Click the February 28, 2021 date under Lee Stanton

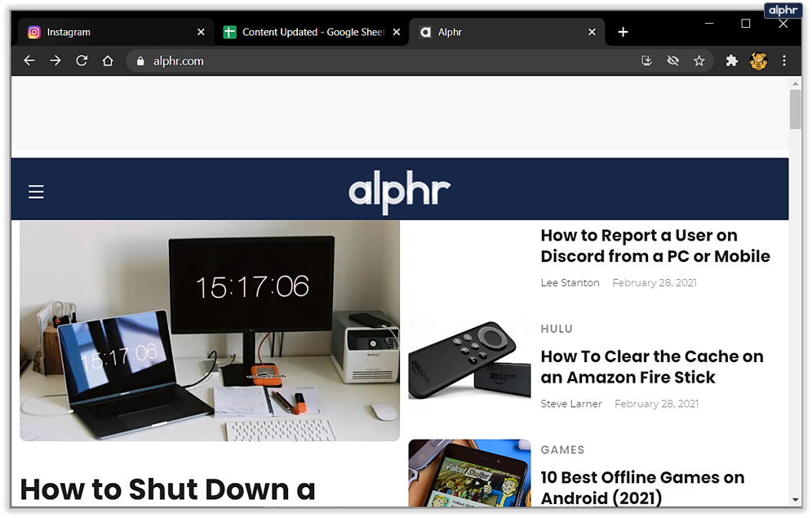pyautogui.click(x=654, y=283)
